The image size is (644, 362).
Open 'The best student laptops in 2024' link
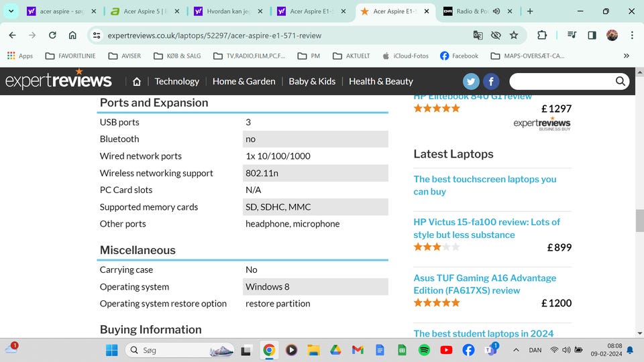click(484, 333)
